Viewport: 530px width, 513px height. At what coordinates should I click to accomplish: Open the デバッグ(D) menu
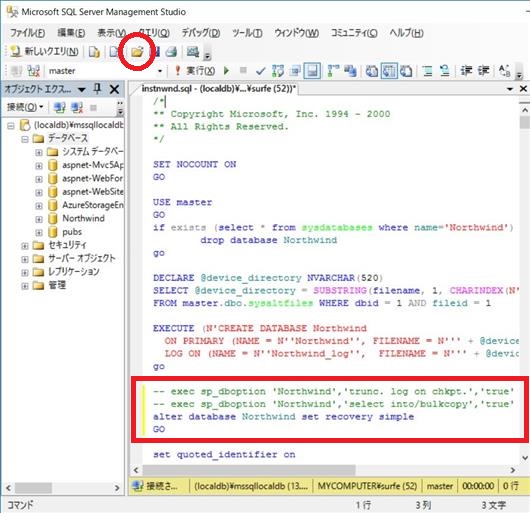[x=201, y=33]
